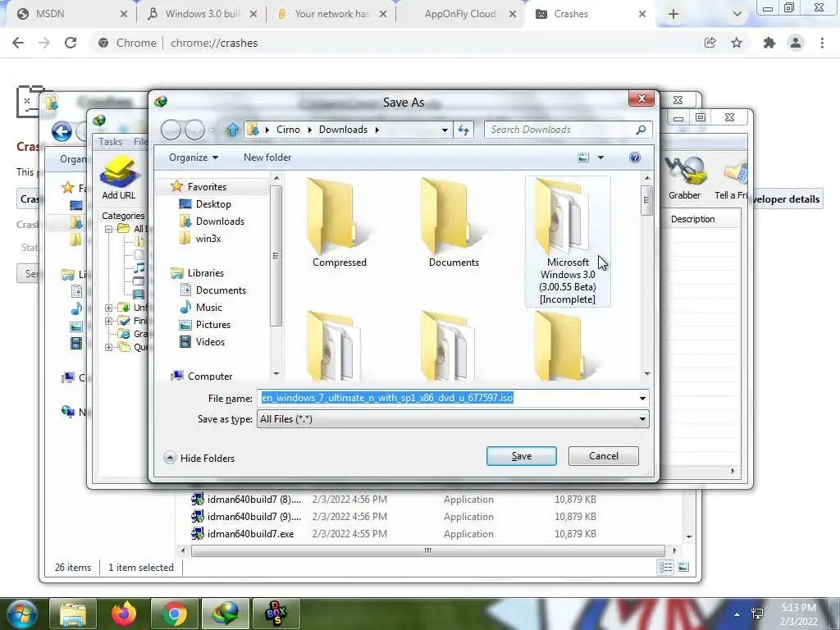Click Explorer back arrow button
The width and height of the screenshot is (840, 630).
[62, 131]
